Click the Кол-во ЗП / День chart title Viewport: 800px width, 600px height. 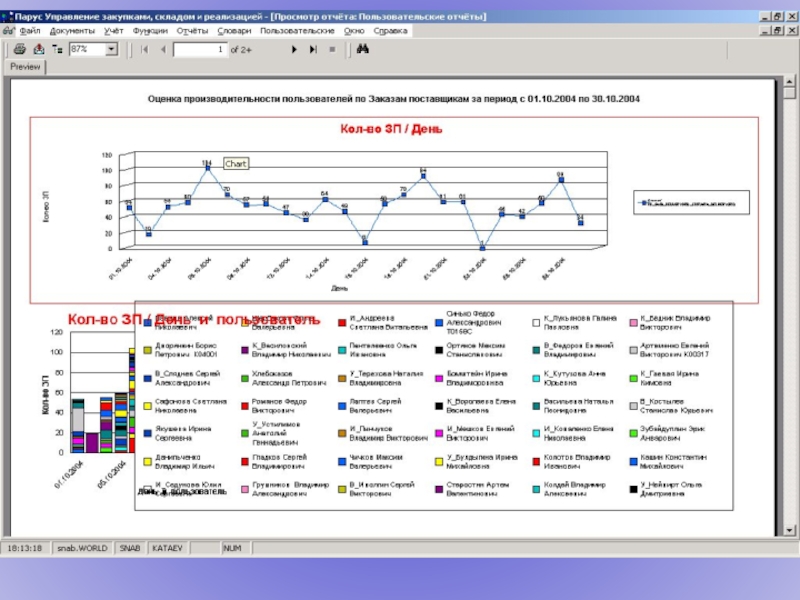coord(391,129)
